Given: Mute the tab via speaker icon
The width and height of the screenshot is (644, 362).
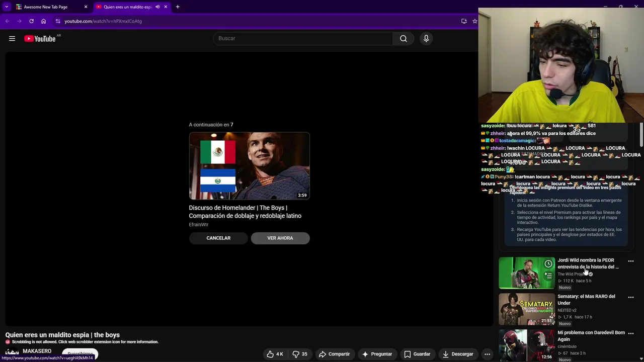Looking at the screenshot, I should (x=157, y=7).
